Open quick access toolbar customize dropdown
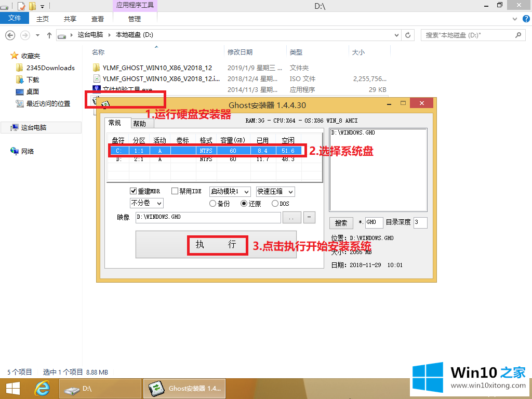 [43, 6]
